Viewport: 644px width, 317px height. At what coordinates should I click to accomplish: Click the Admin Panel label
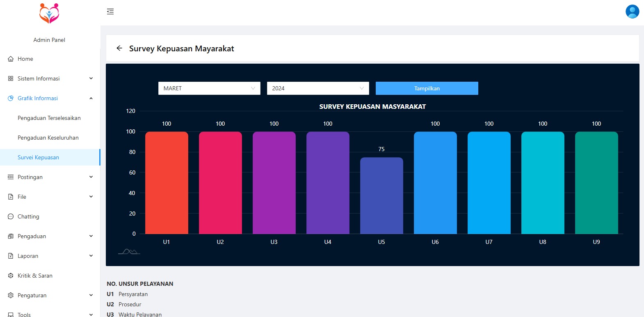point(49,40)
